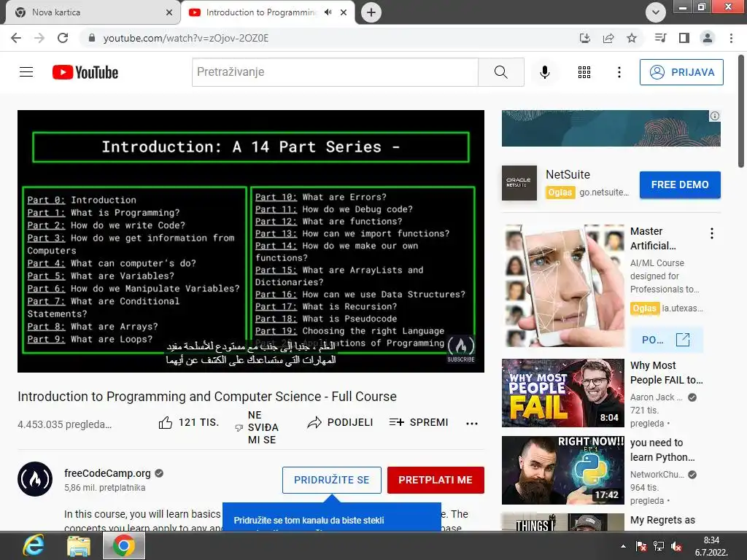
Task: Click subscribe watermark in video player
Action: tap(461, 349)
